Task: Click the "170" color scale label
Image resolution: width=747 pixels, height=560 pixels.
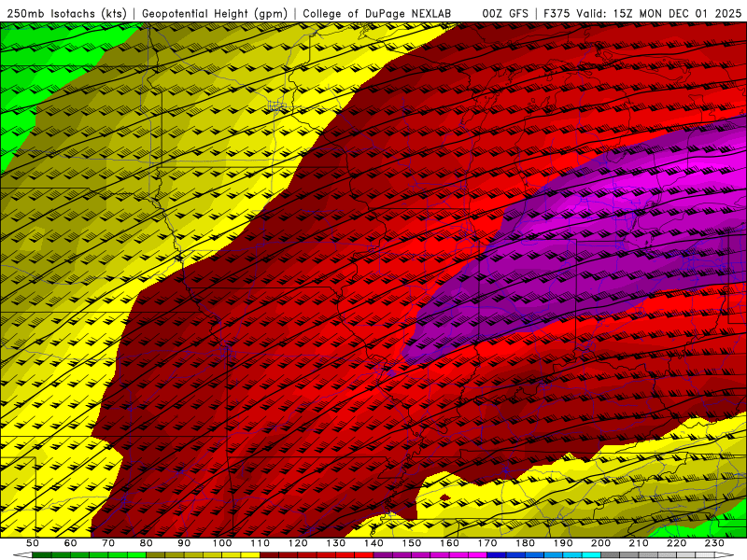Action: coord(487,543)
